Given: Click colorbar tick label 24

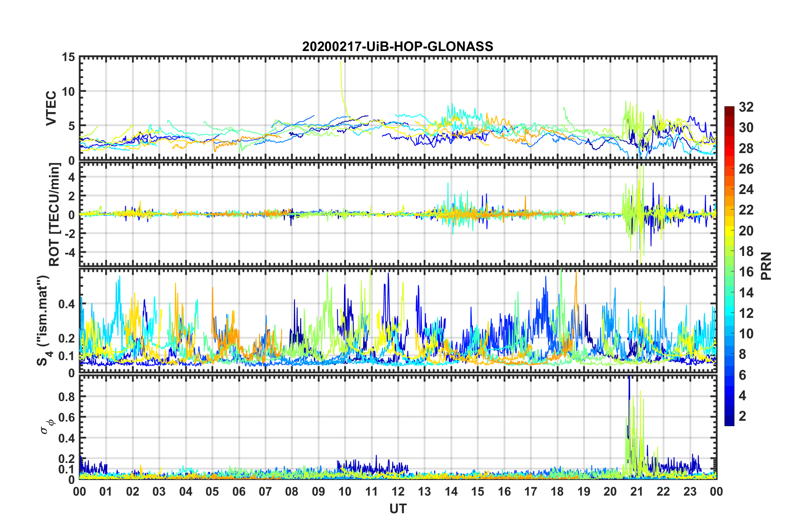Looking at the screenshot, I should pos(746,189).
